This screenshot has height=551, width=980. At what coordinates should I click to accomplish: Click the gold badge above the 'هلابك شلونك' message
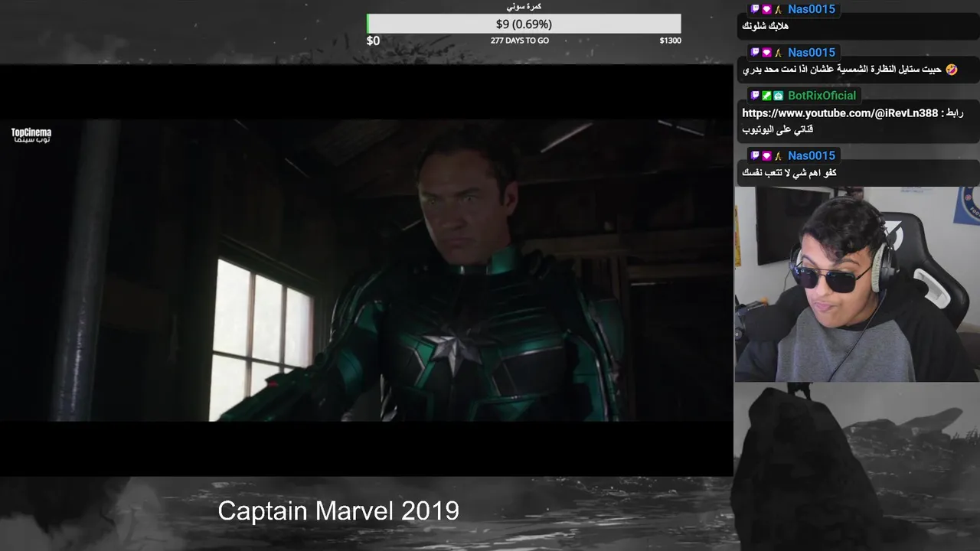pos(778,9)
